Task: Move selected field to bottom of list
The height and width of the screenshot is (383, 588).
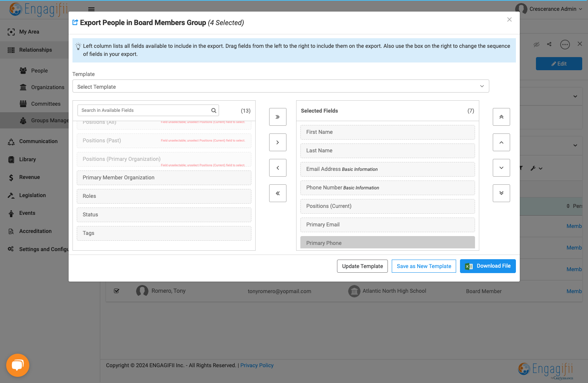Action: point(501,193)
